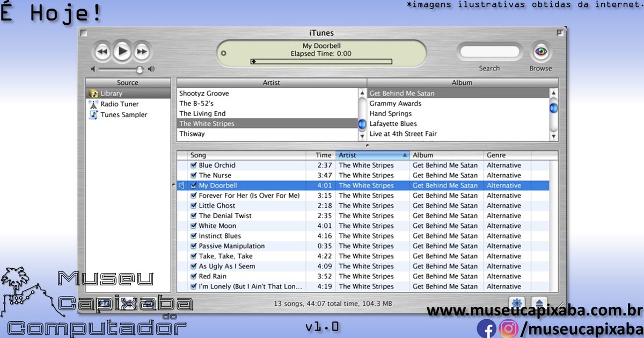Screen dimensions: 644x338
Task: Click the Album list scroll-down arrow
Action: click(554, 136)
